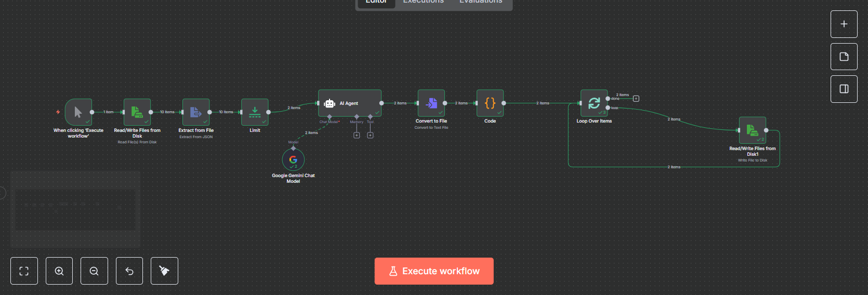The width and height of the screenshot is (868, 295).
Task: Add a sticky note to canvas
Action: 844,57
